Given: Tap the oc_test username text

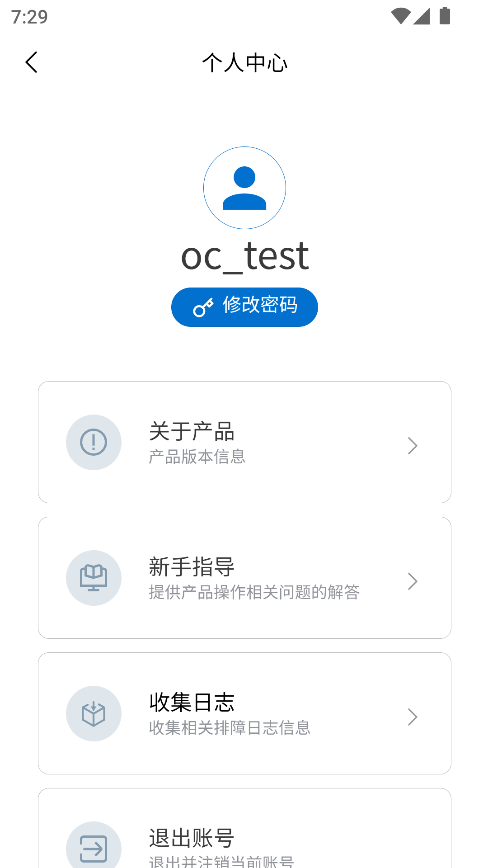Looking at the screenshot, I should [x=244, y=256].
